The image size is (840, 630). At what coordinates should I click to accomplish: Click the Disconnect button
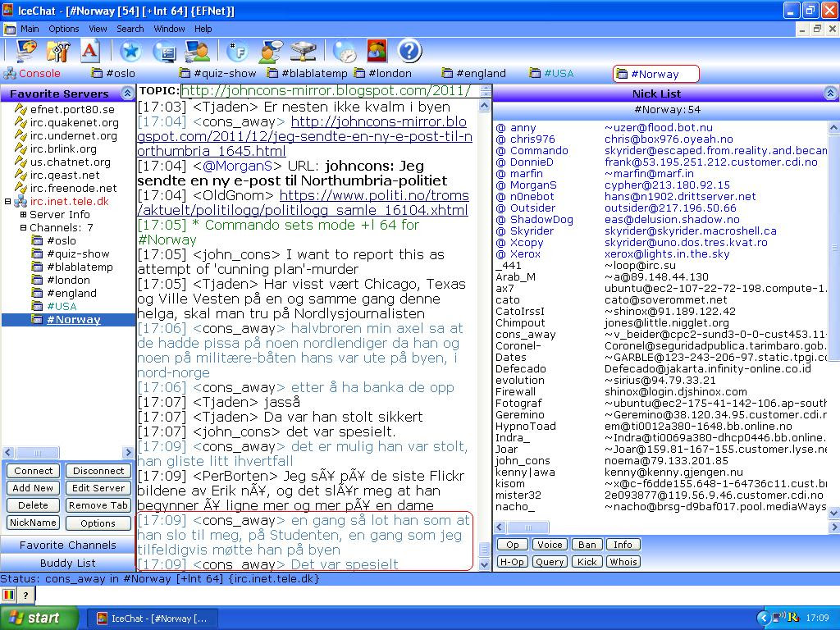click(x=98, y=471)
